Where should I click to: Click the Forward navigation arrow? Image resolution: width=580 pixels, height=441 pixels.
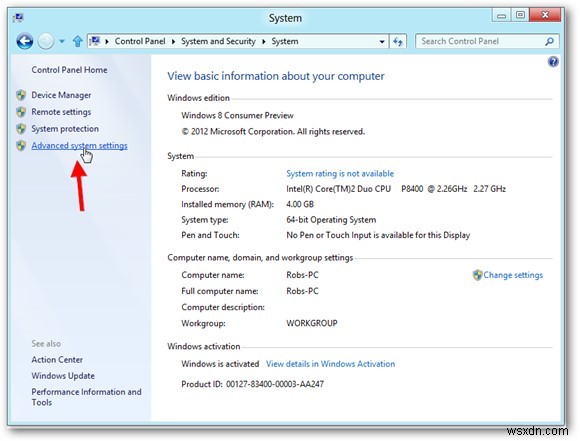(46, 41)
